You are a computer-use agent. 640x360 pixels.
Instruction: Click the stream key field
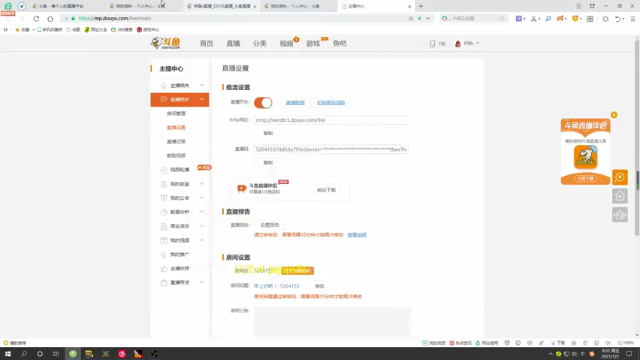(x=331, y=149)
